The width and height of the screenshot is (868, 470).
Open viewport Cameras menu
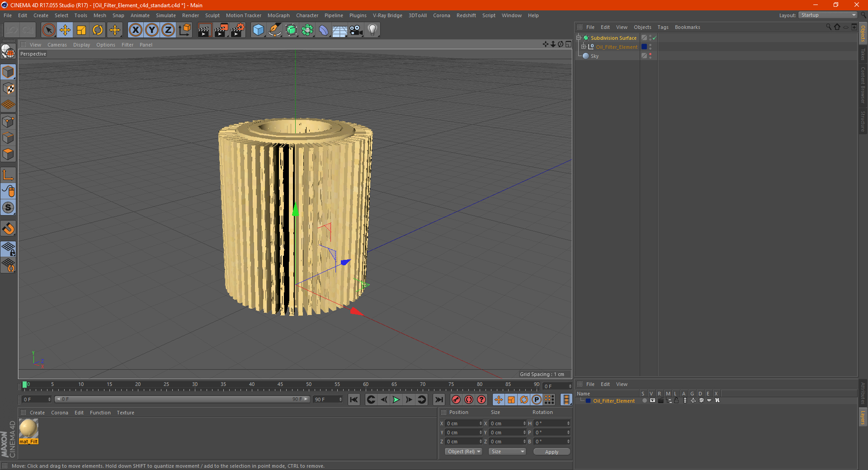(57, 45)
